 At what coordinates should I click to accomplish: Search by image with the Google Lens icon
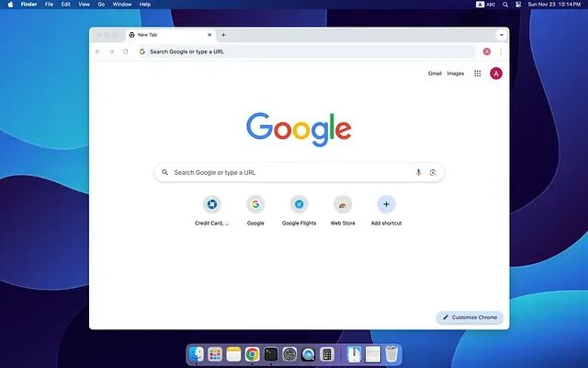(x=433, y=172)
